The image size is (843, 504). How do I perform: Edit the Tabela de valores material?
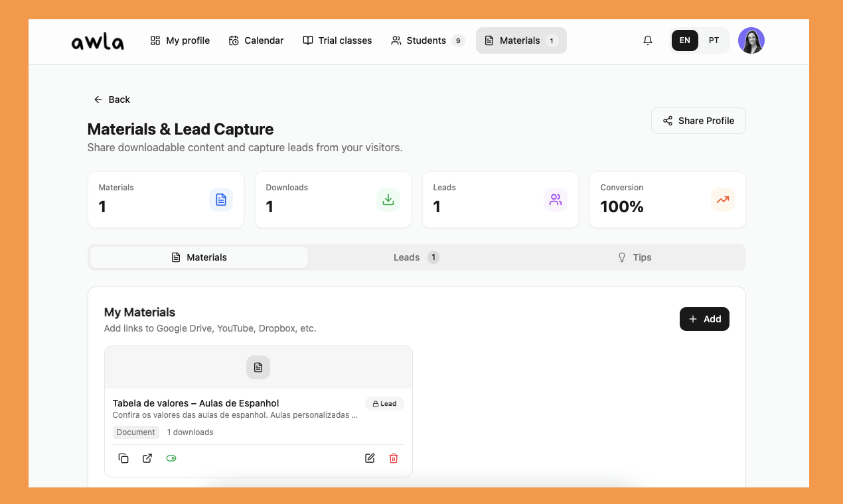click(370, 458)
